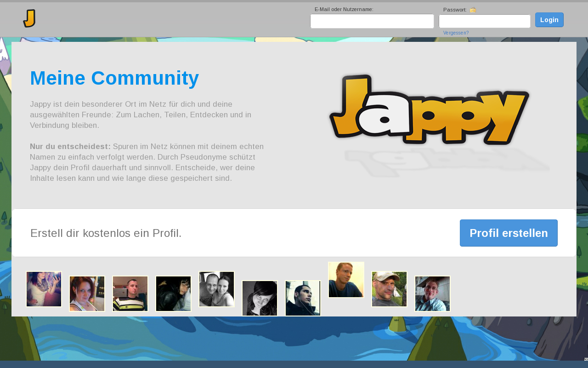
Task: Click the 'Nur du entscheidest:' bold text
Action: (70, 146)
